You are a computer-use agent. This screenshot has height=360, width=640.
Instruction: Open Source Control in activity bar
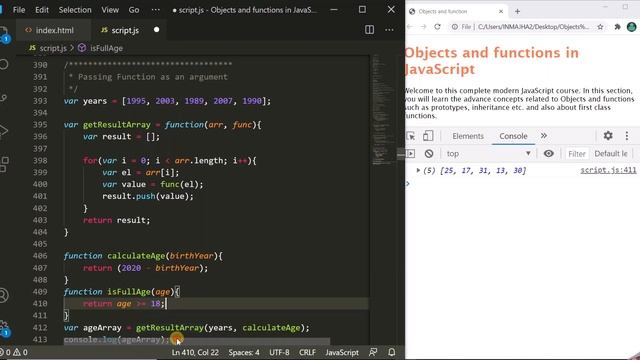[x=3, y=98]
